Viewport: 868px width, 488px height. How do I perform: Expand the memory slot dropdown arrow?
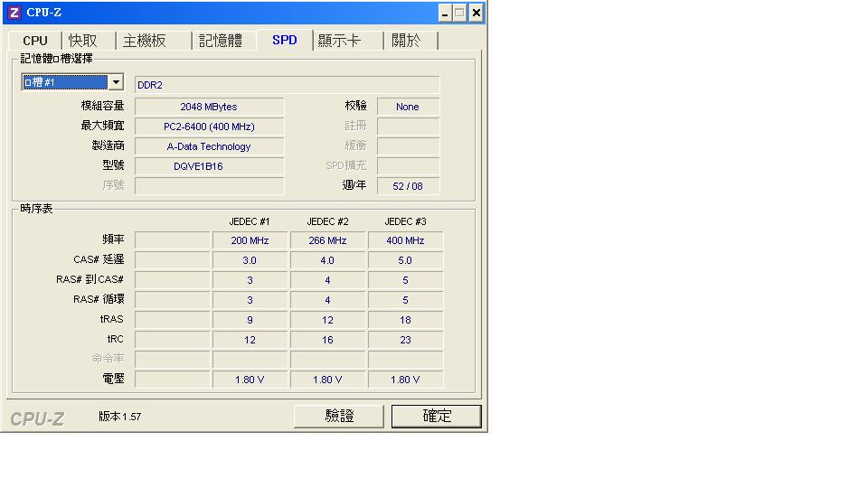point(116,83)
